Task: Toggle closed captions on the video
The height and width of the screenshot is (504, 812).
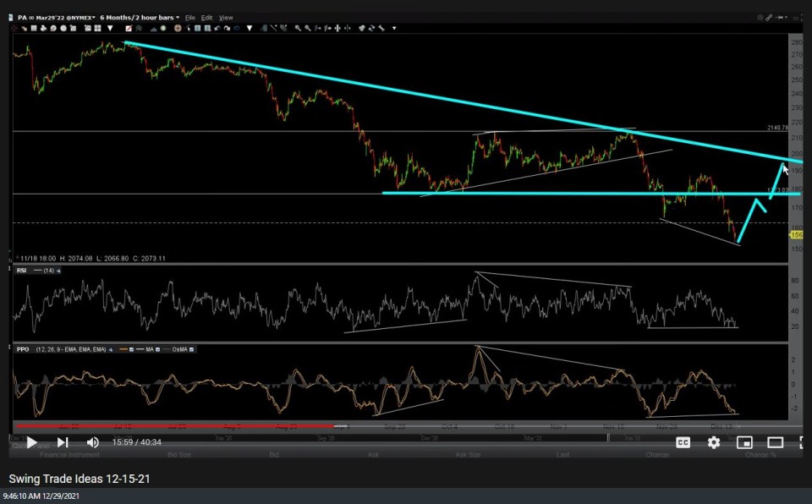Action: click(683, 442)
